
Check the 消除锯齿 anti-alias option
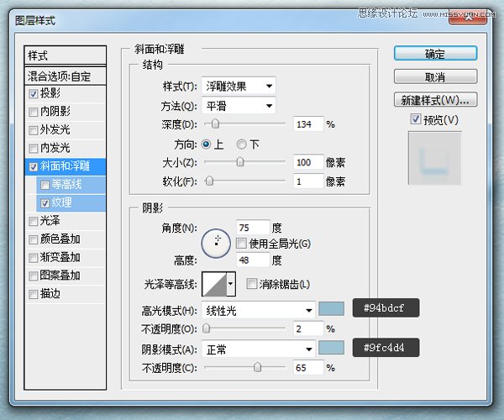point(251,284)
